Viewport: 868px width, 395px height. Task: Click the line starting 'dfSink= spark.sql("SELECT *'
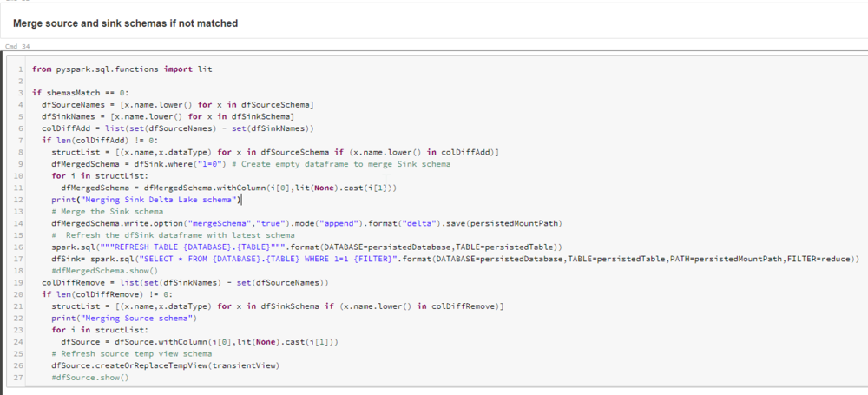455,259
